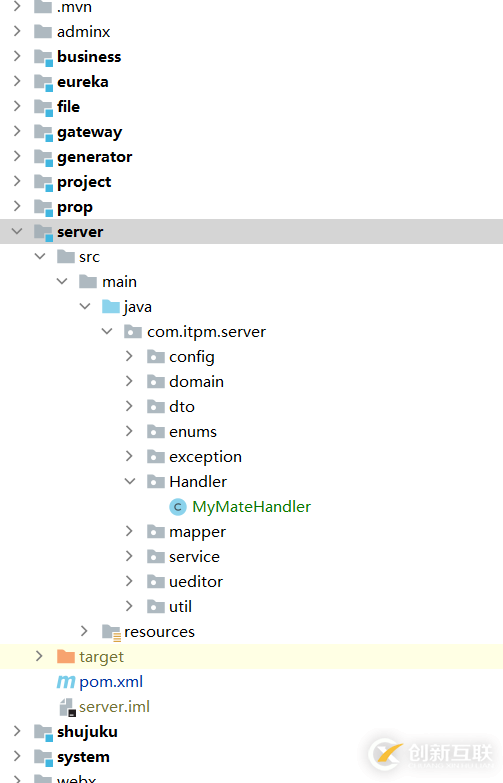Click the resources folder icon

(x=111, y=632)
